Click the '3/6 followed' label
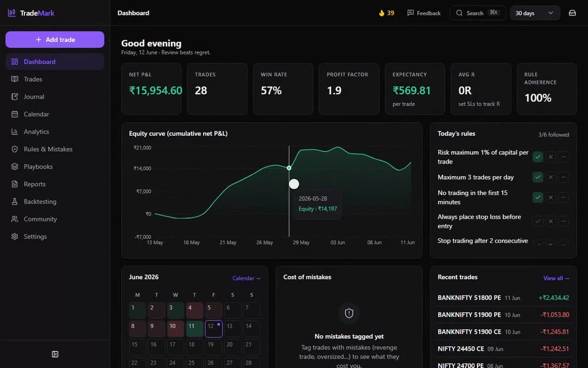 tap(554, 135)
